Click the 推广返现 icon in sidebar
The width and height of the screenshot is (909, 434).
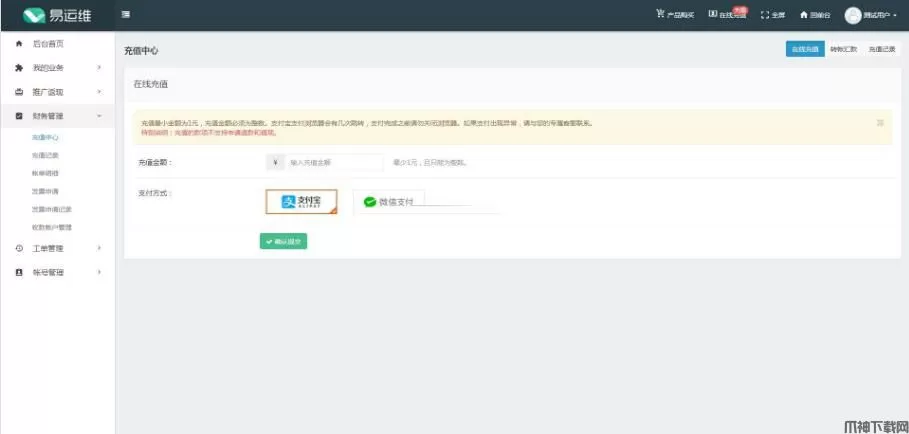[x=19, y=92]
